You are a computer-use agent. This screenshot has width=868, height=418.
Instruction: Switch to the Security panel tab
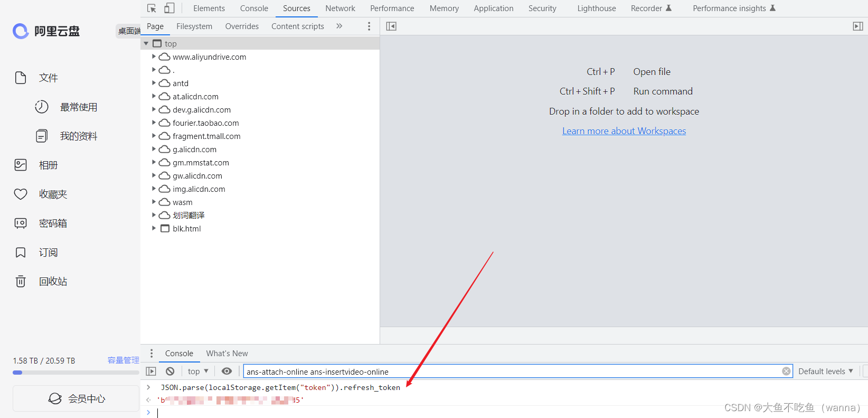(542, 8)
